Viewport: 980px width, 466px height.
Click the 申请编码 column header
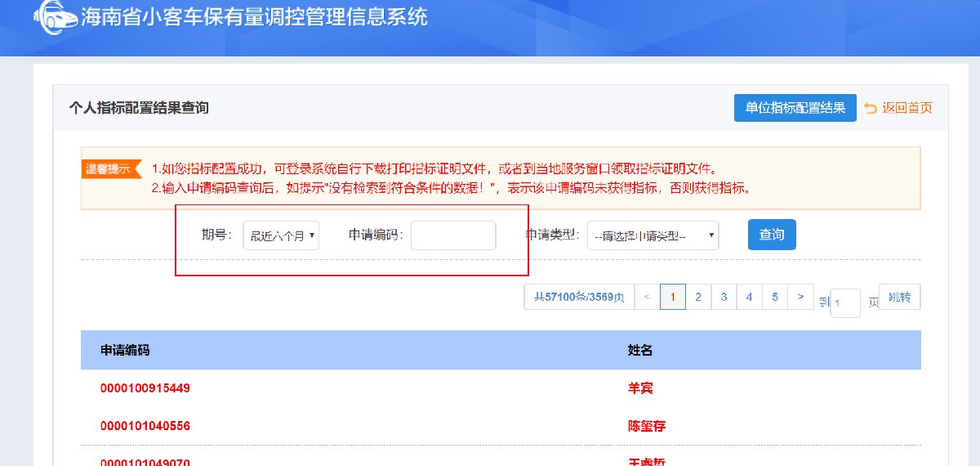tap(125, 350)
